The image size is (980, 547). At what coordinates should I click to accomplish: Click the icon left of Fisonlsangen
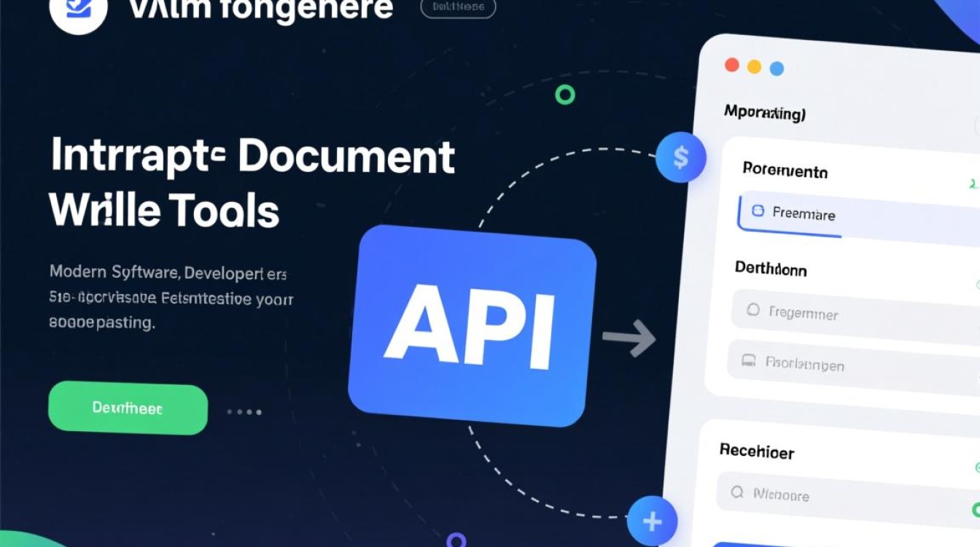(x=748, y=360)
